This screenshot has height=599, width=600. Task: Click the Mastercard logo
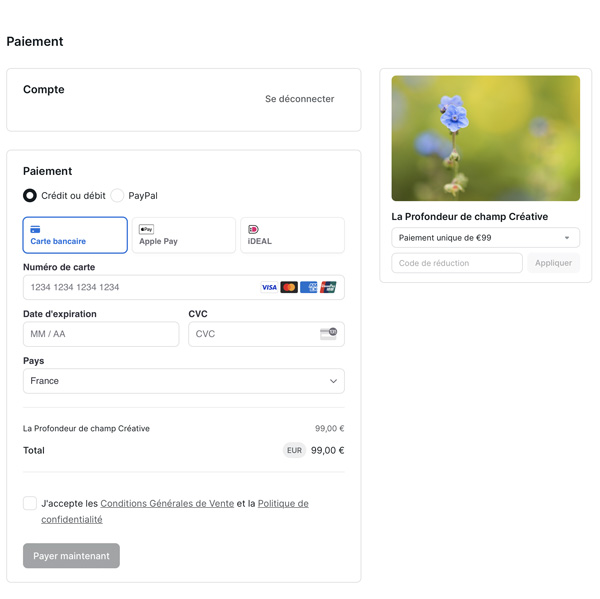[289, 287]
